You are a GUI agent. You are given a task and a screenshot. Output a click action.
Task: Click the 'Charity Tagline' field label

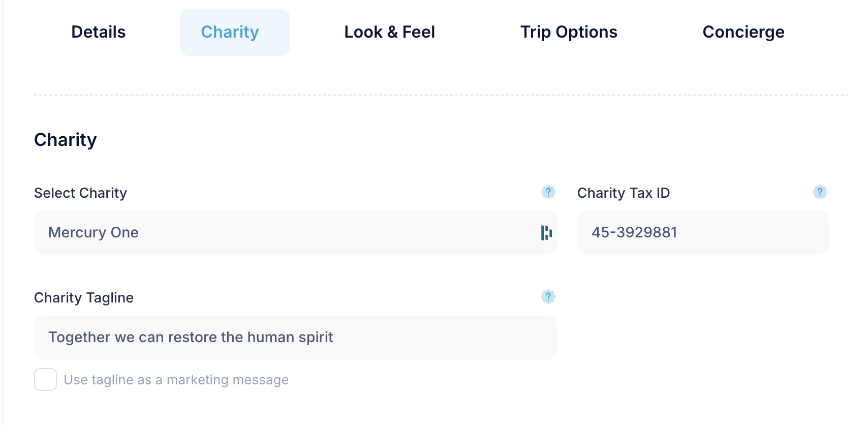(84, 298)
